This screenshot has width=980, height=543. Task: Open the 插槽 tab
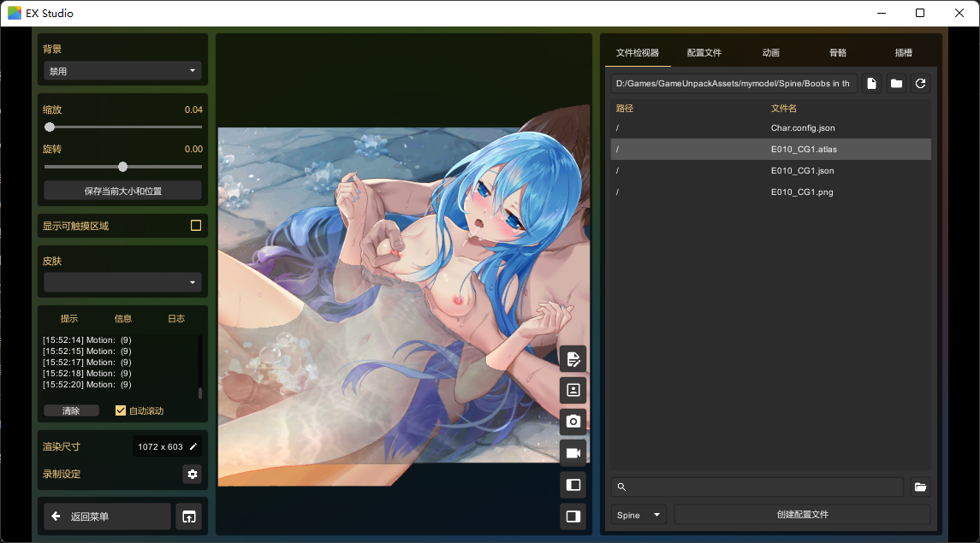(904, 53)
